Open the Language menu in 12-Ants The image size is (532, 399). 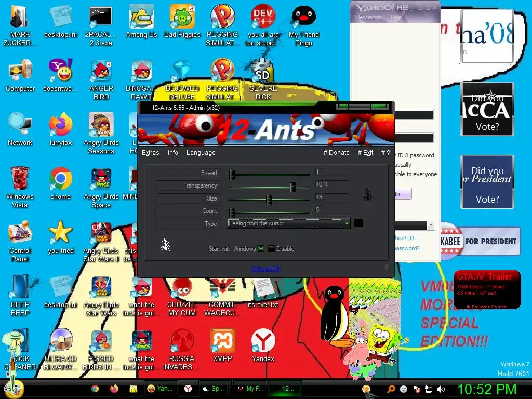[x=201, y=153]
